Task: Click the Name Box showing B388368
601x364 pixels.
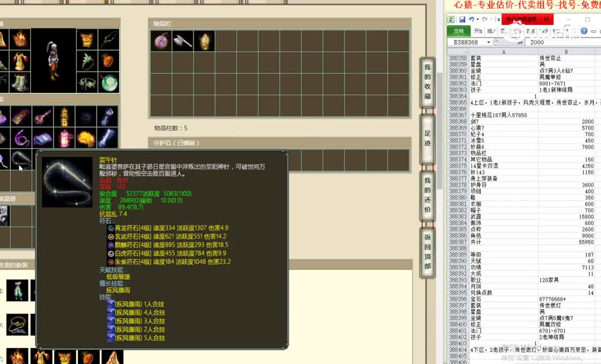Action: tap(466, 42)
